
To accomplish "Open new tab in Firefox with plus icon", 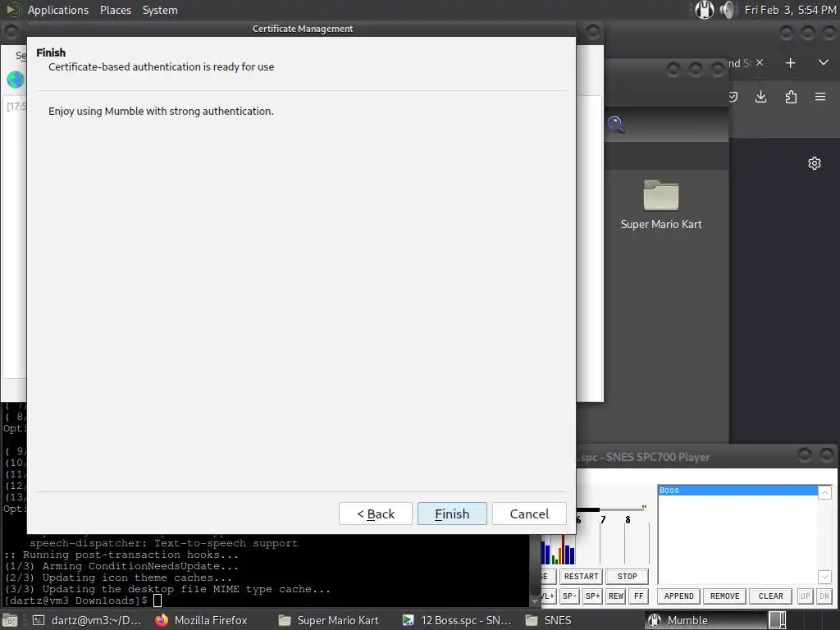I will point(790,63).
